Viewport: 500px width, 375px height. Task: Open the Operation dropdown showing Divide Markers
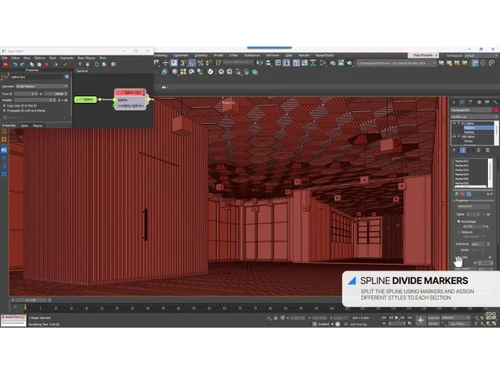(42, 86)
